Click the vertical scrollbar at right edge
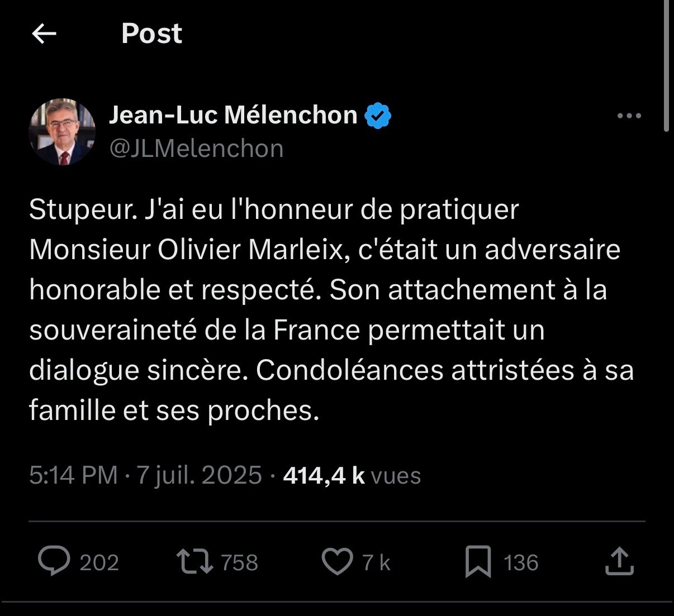674x616 pixels. coord(666,66)
